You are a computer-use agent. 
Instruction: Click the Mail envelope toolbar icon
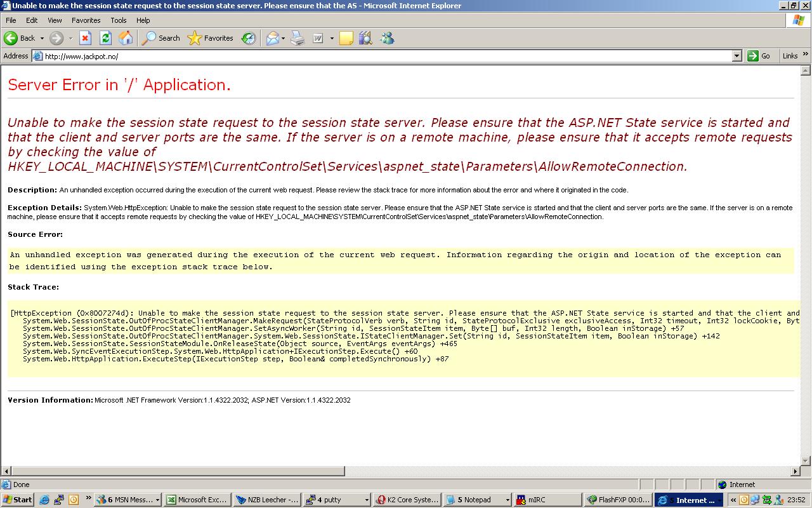[272, 38]
